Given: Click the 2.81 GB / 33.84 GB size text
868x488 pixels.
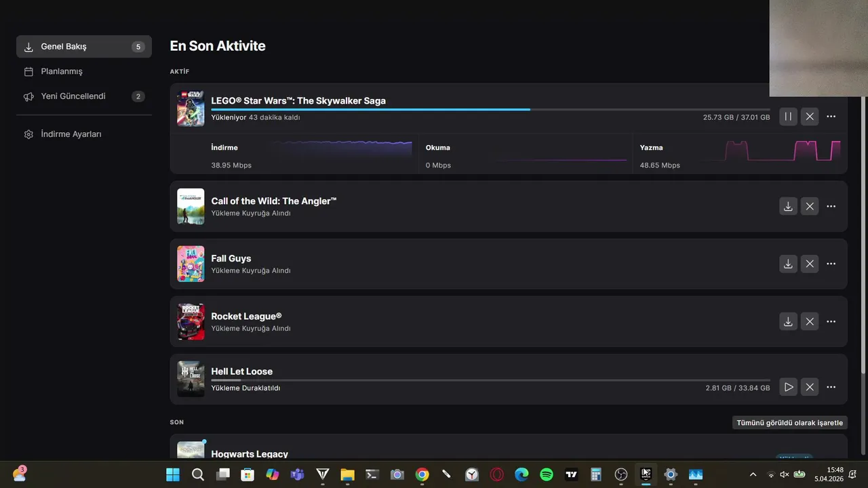Looking at the screenshot, I should [738, 388].
